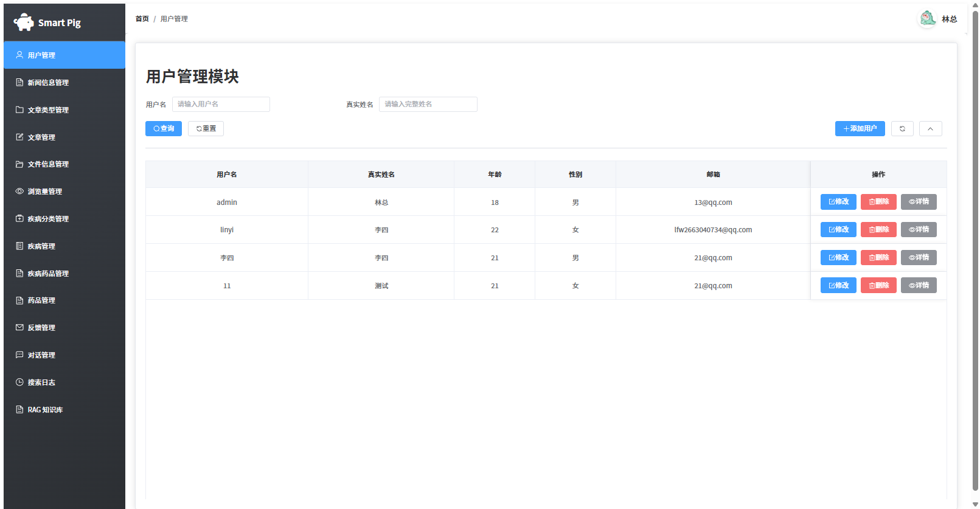This screenshot has height=509, width=980.
Task: Open 用户管理 in the sidebar
Action: pos(64,55)
